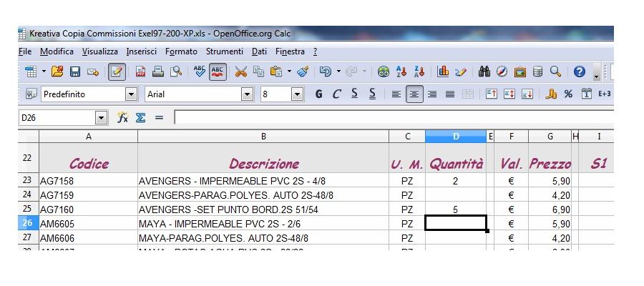Expand the Standard toolbar overflow arrow
The image size is (644, 286).
pyautogui.click(x=596, y=75)
